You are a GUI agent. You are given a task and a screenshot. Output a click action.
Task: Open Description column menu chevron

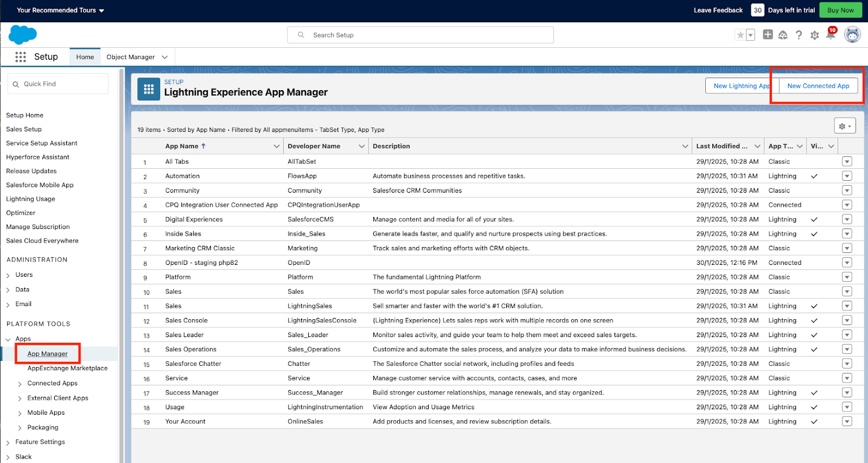pos(685,146)
